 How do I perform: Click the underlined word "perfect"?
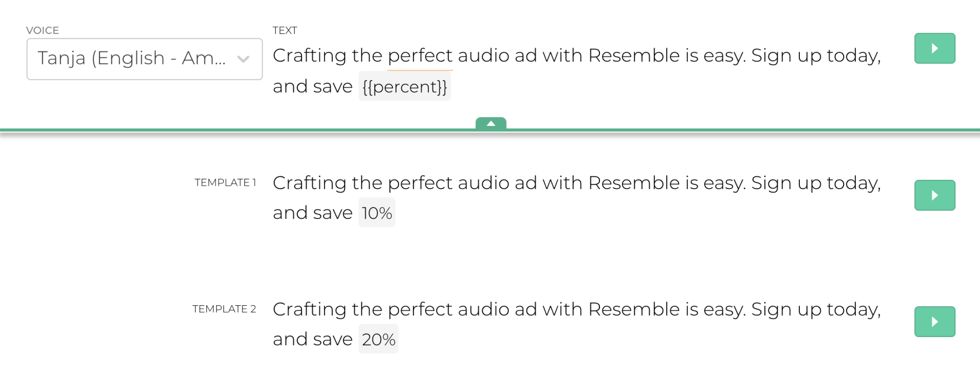click(420, 56)
